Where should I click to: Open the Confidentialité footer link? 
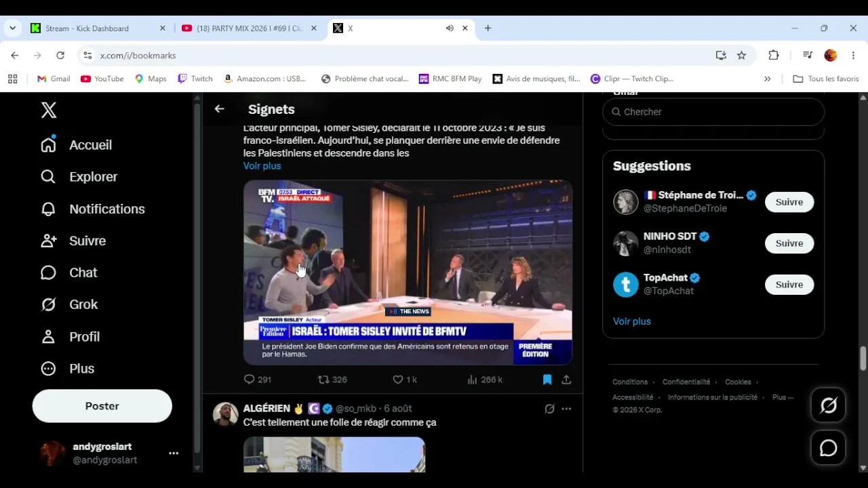click(686, 382)
